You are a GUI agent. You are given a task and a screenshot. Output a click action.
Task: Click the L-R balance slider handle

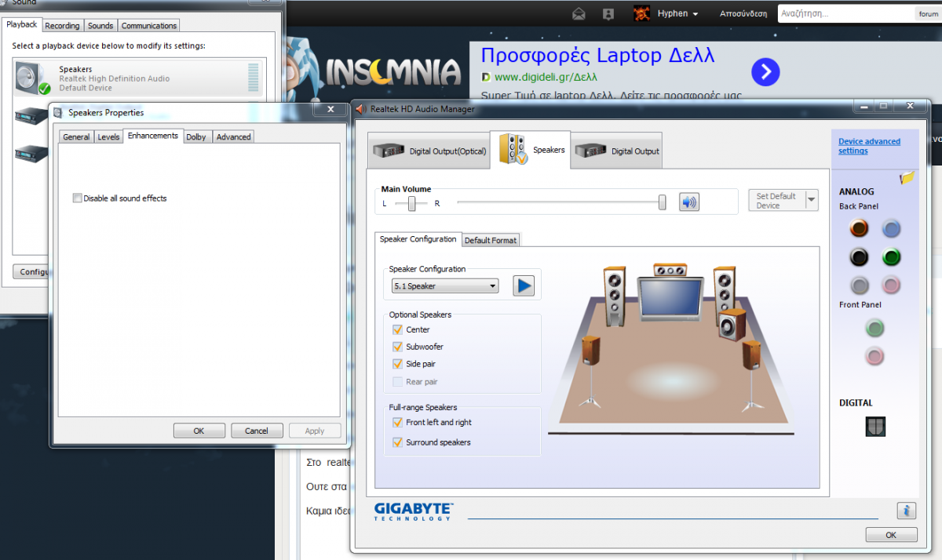click(x=411, y=203)
